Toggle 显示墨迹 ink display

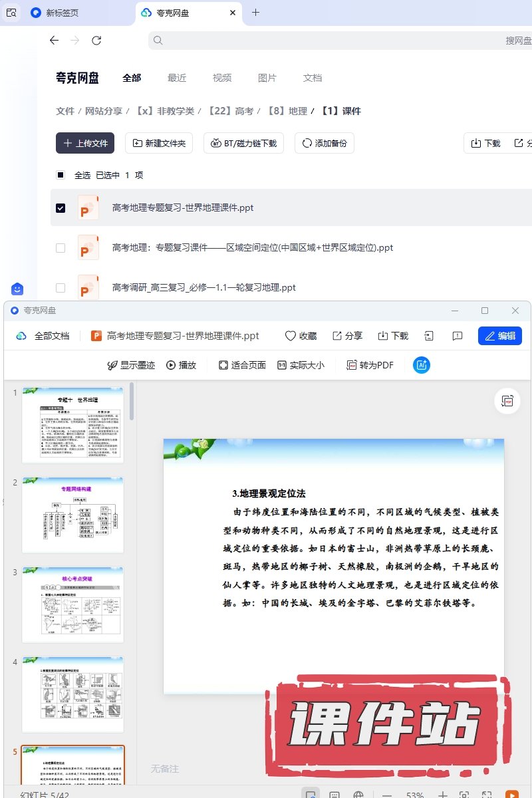131,365
